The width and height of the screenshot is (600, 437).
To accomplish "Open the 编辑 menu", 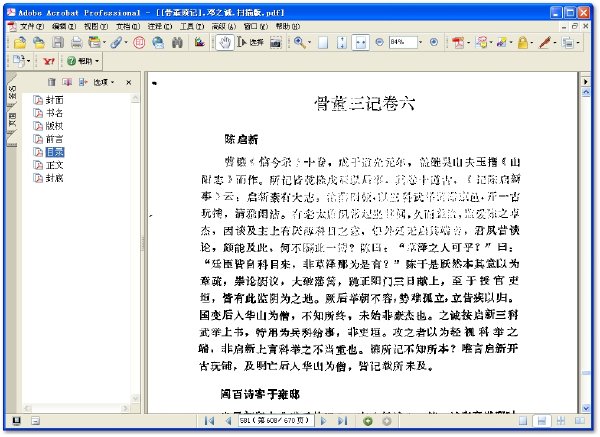I will pyautogui.click(x=64, y=26).
